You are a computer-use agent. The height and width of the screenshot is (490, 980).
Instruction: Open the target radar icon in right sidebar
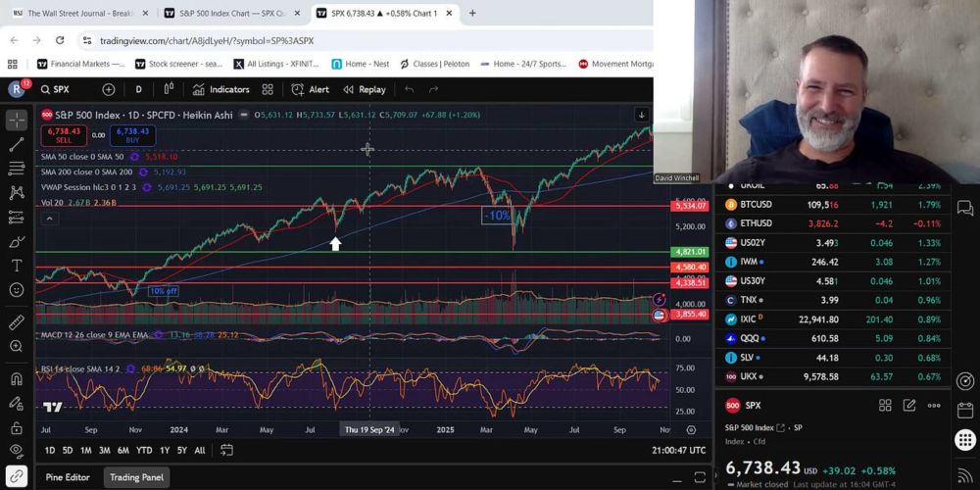coord(965,380)
